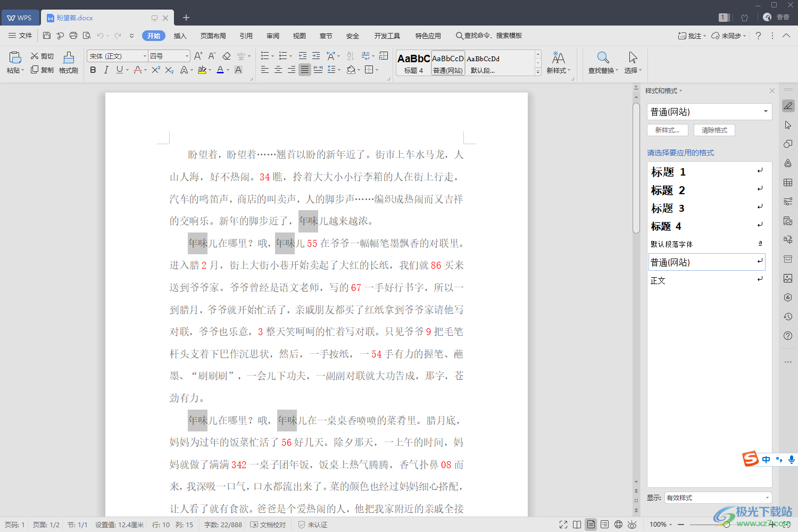The image size is (798, 532).
Task: Open fullscreen view in status bar
Action: (x=563, y=525)
